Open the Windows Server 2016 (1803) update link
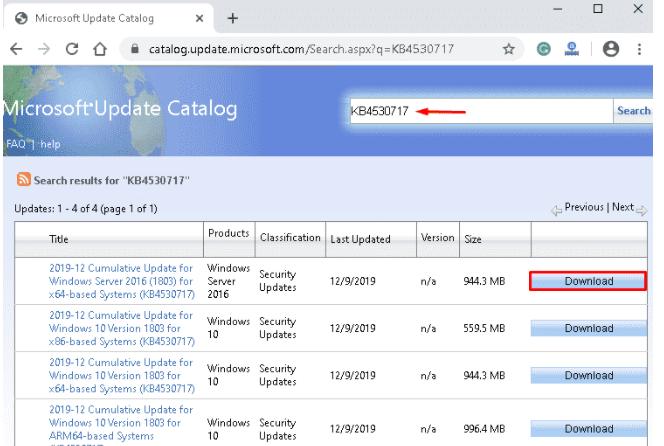 122,281
